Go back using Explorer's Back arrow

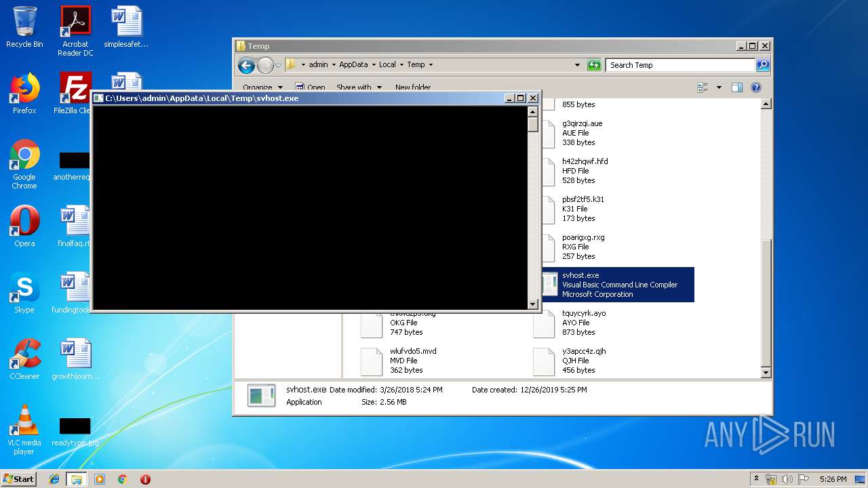coord(246,65)
